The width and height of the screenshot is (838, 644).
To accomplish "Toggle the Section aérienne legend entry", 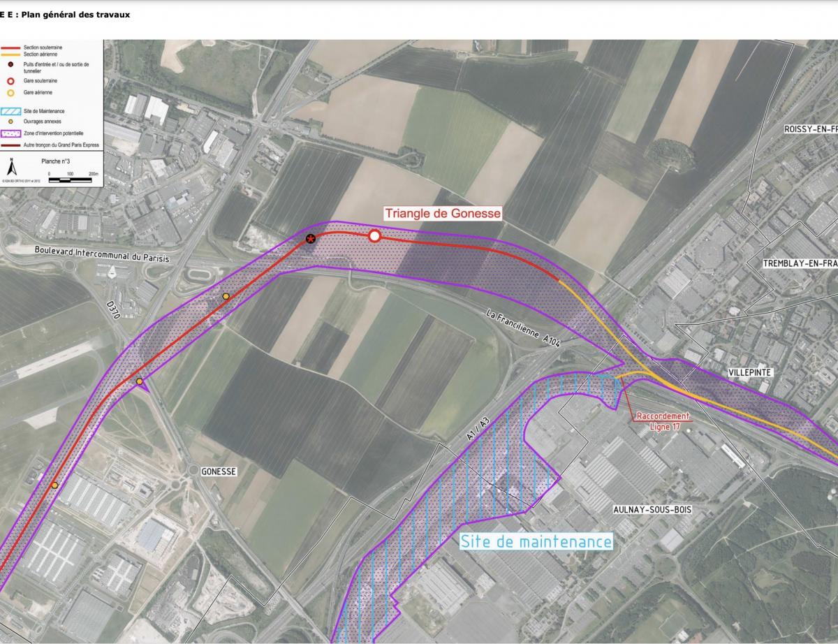I will click(x=42, y=54).
